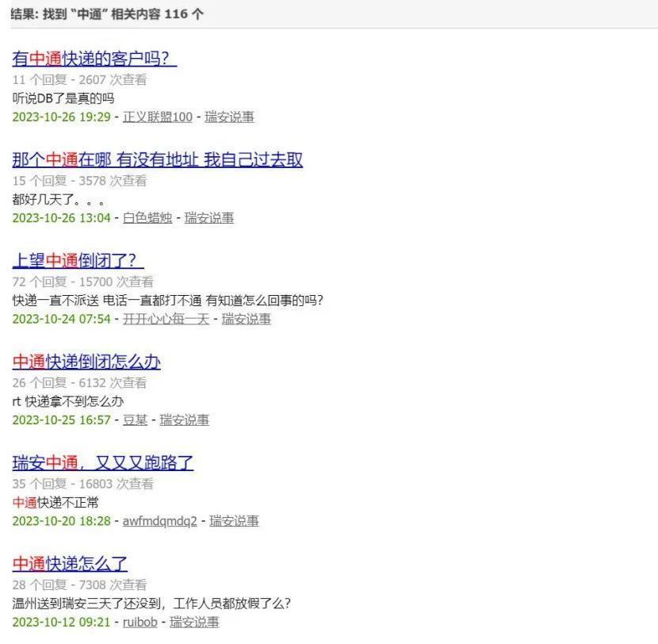The image size is (658, 644).
Task: Open the thread 上望中通倒闭了?
Action: click(78, 260)
